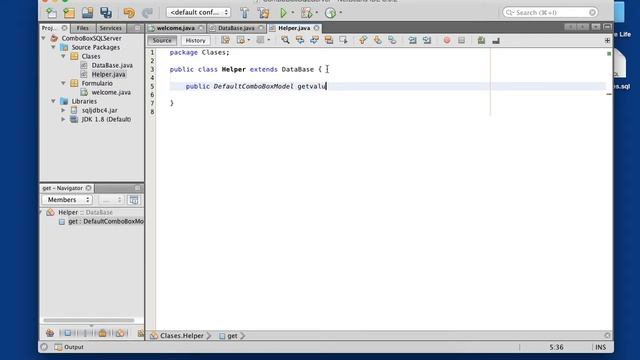
Task: Click the Save All icon
Action: point(106,13)
